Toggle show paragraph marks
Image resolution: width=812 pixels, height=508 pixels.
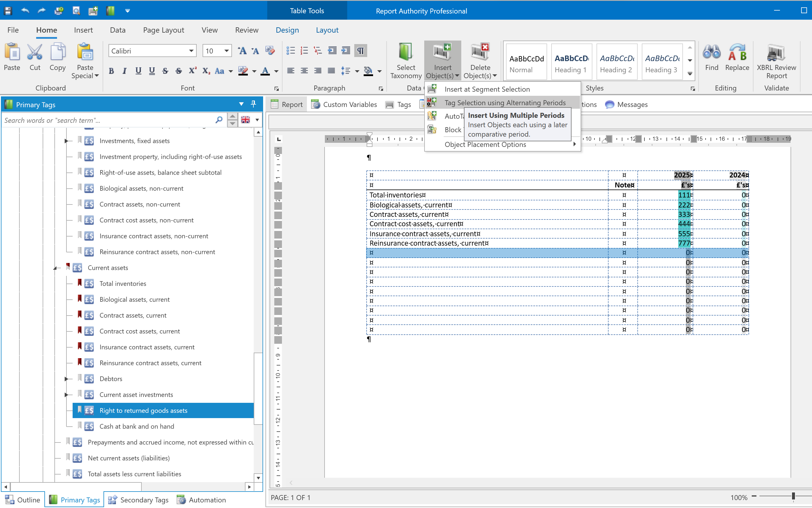pyautogui.click(x=360, y=51)
